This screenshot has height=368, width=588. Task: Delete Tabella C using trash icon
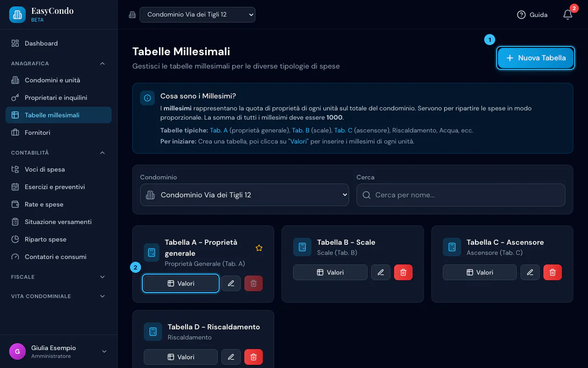point(553,272)
